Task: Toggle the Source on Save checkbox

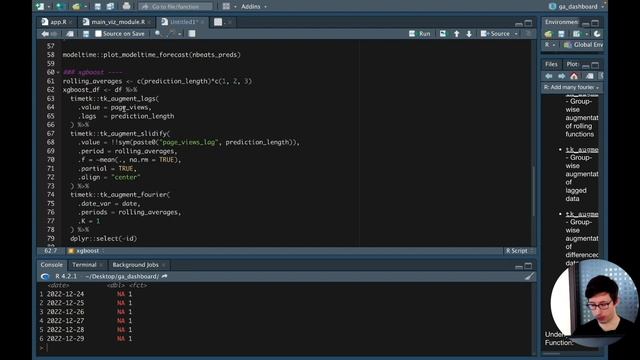Action: click(x=98, y=34)
